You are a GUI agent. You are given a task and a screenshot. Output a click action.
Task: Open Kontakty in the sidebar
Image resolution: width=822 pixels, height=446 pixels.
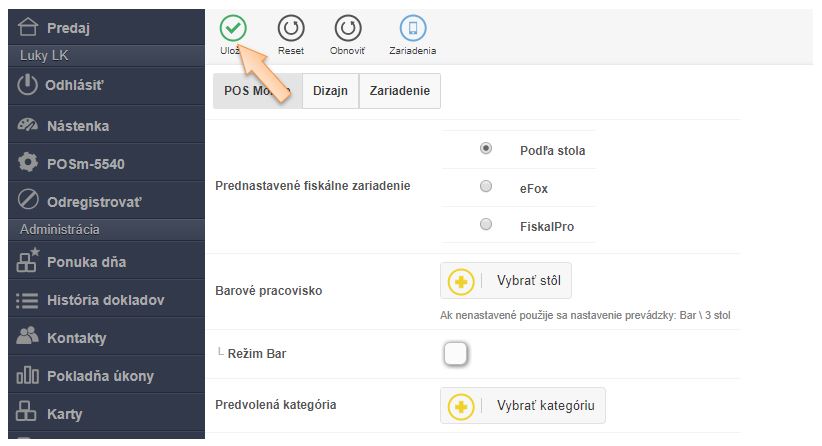point(75,338)
